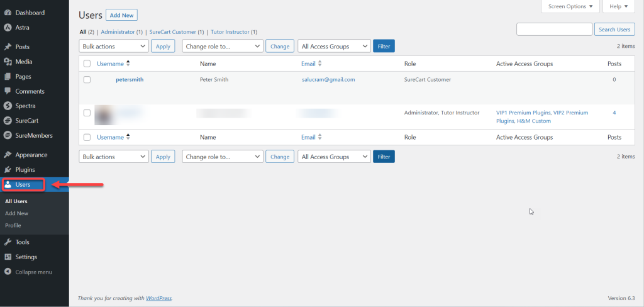Tick the select-all checkbox in table header

pos(87,64)
